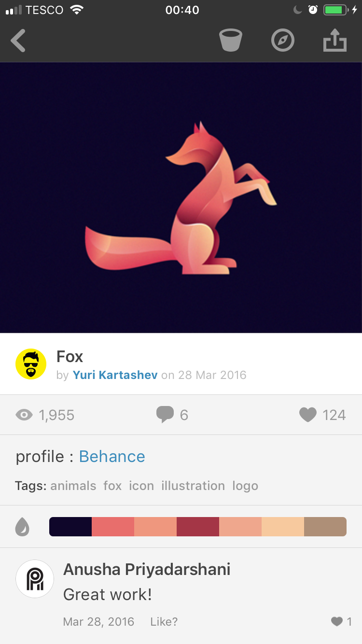362x644 pixels.
Task: Tap the back arrow icon
Action: click(x=18, y=41)
